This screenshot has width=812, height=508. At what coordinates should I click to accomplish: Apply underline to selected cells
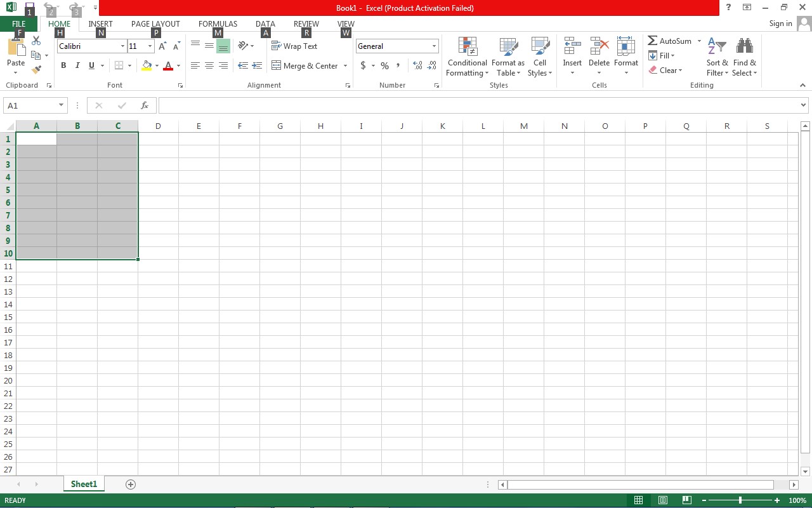[x=91, y=65]
